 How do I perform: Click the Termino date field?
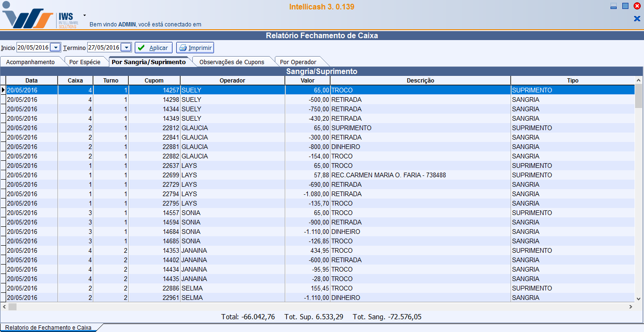[104, 48]
